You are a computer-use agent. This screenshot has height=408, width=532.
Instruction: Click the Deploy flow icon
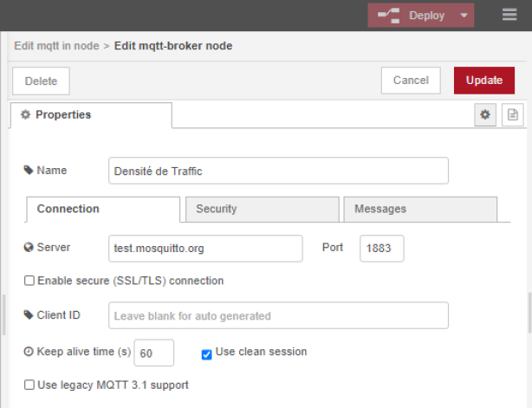pyautogui.click(x=389, y=16)
